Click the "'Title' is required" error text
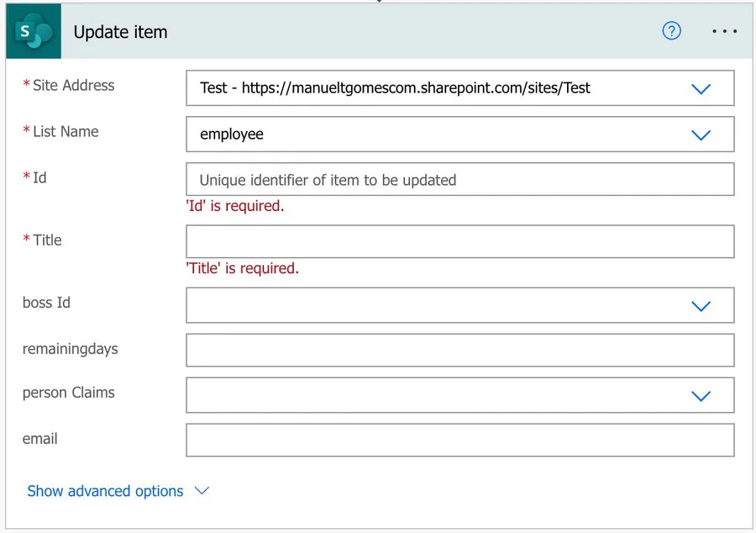The width and height of the screenshot is (756, 533). 242,268
